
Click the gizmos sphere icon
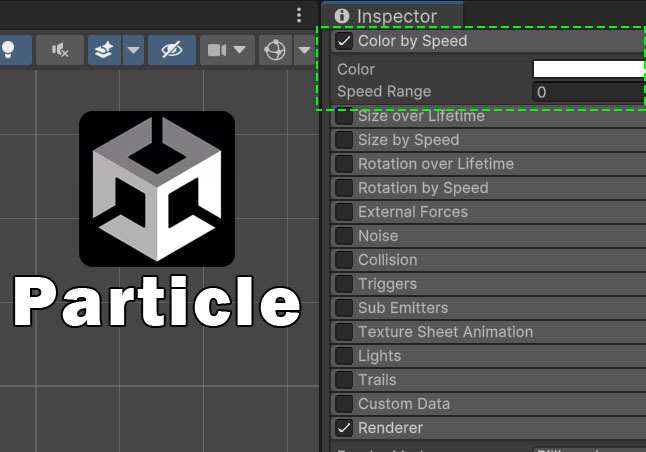275,50
